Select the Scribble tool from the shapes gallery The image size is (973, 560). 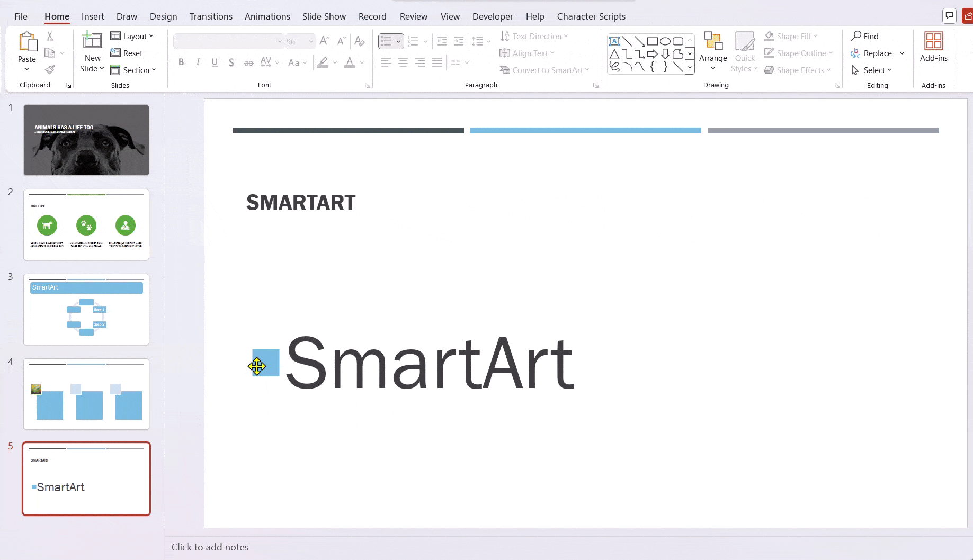(x=614, y=67)
